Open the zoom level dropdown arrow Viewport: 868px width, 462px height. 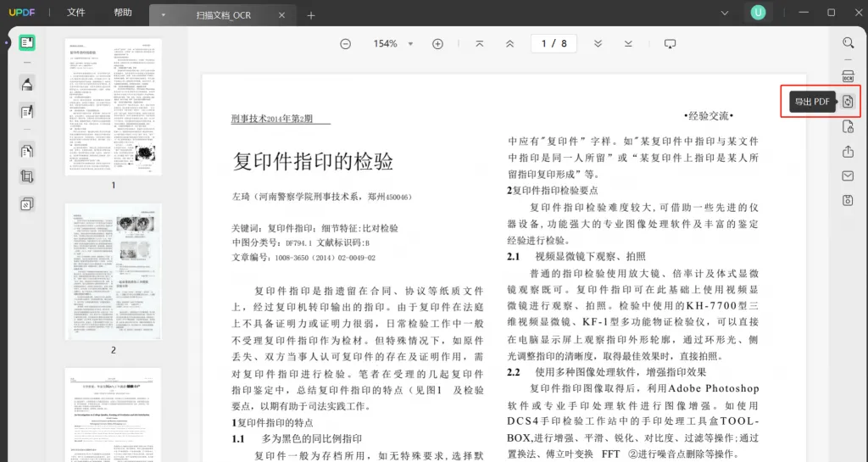tap(410, 44)
